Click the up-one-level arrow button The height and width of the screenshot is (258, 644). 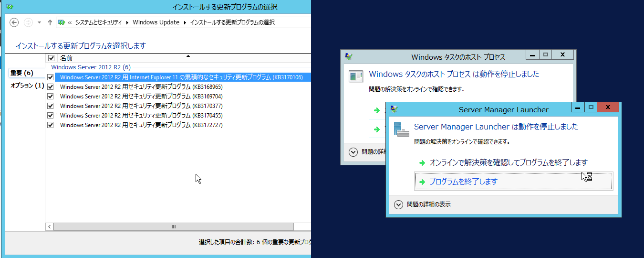pyautogui.click(x=50, y=22)
